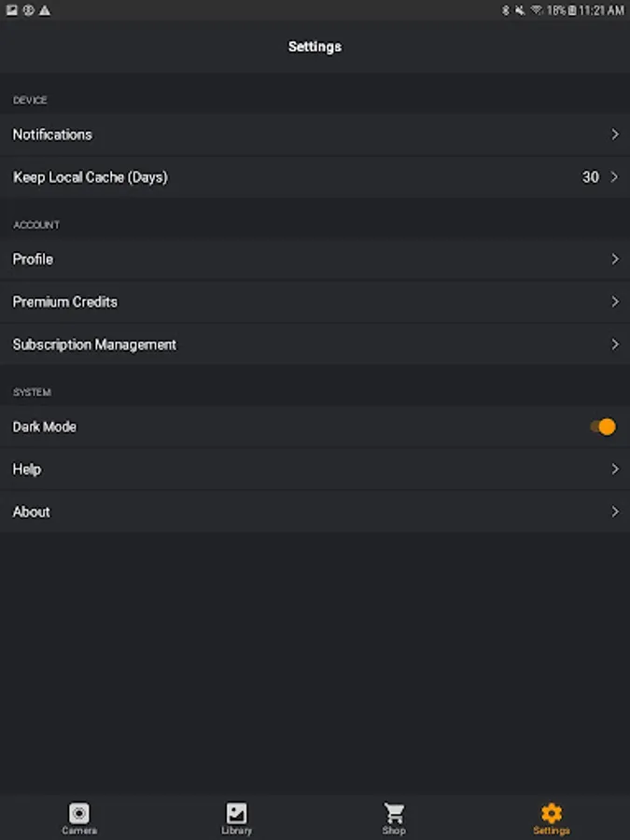The image size is (630, 840).
Task: Tap the Wi-Fi signal status icon
Action: pyautogui.click(x=537, y=10)
